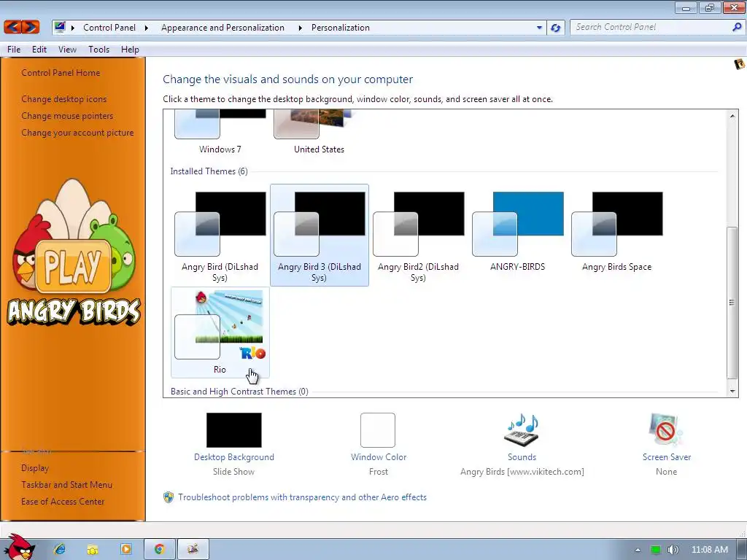This screenshot has width=747, height=560.
Task: Open the File menu
Action: [14, 50]
